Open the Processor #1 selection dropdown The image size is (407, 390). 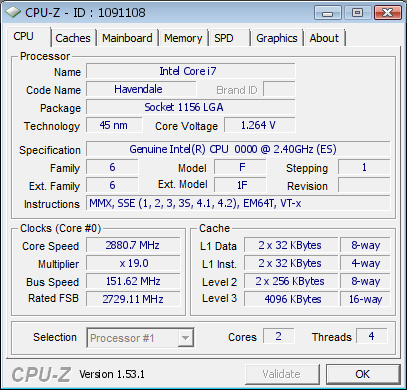[140, 338]
